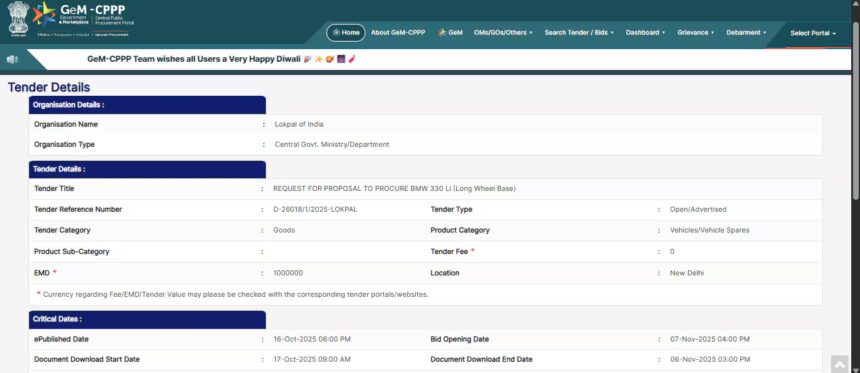Open the Select Portal dropdown

813,33
